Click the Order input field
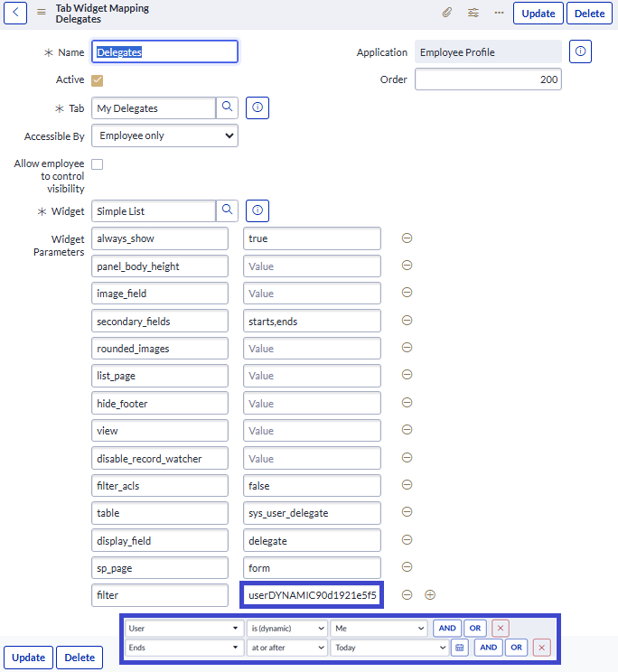 (488, 79)
